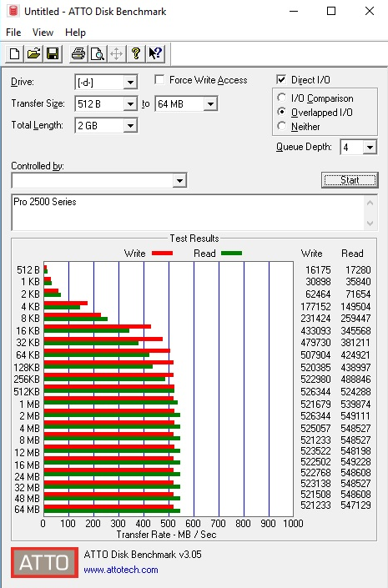Screen dimensions: 388x588
Task: Open the File menu
Action: 13,33
